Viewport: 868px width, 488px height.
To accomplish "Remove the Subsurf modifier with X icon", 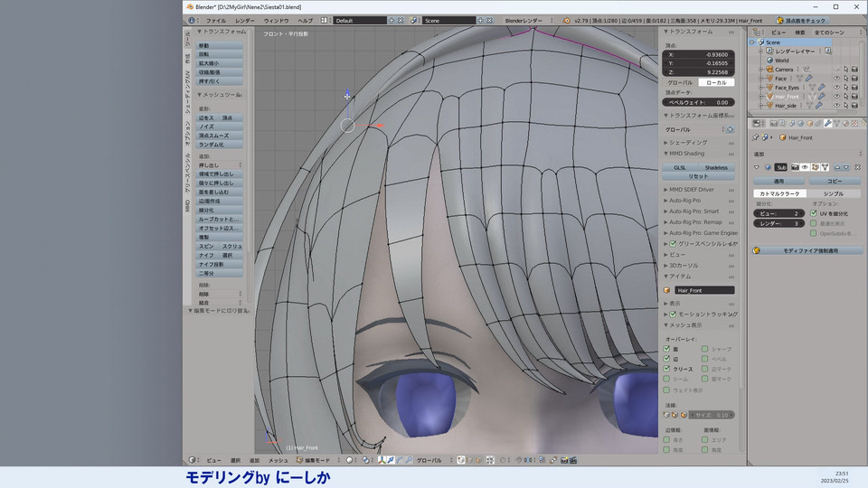I will (x=857, y=167).
